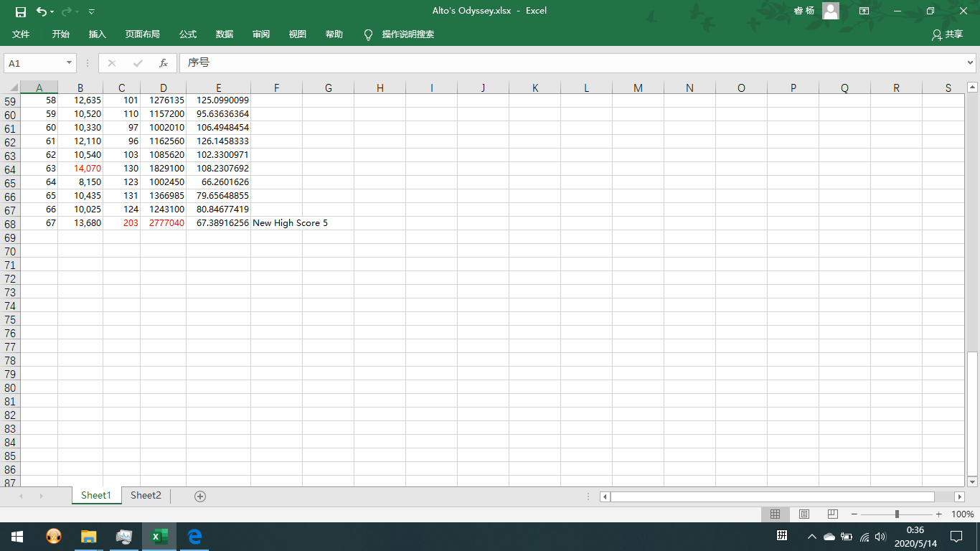Click the enter checkmark icon in formula bar
980x551 pixels.
click(x=138, y=63)
